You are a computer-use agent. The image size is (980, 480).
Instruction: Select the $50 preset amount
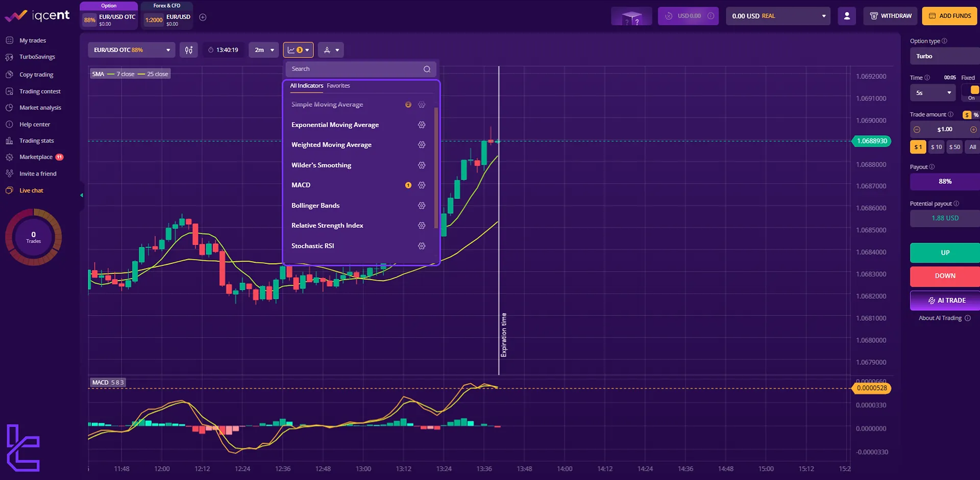point(954,147)
